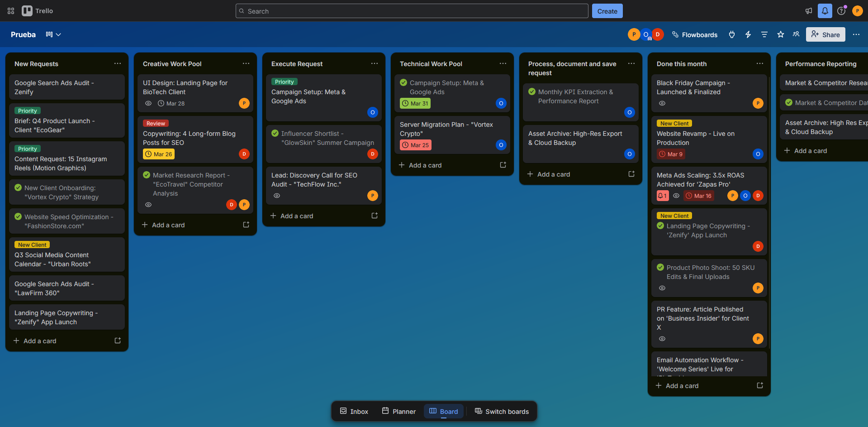Open PR Feature Business Insider card
This screenshot has height=427, width=868.
pyautogui.click(x=709, y=324)
